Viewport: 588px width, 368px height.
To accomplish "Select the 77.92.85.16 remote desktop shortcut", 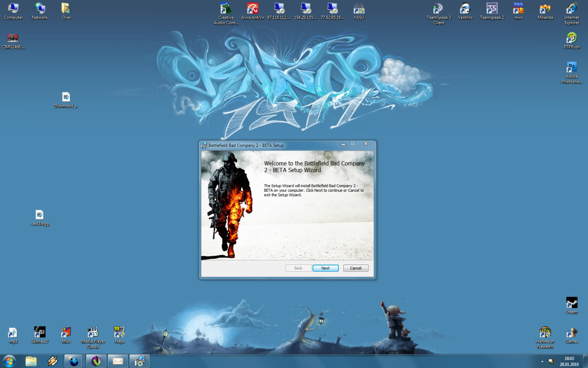I will (332, 11).
